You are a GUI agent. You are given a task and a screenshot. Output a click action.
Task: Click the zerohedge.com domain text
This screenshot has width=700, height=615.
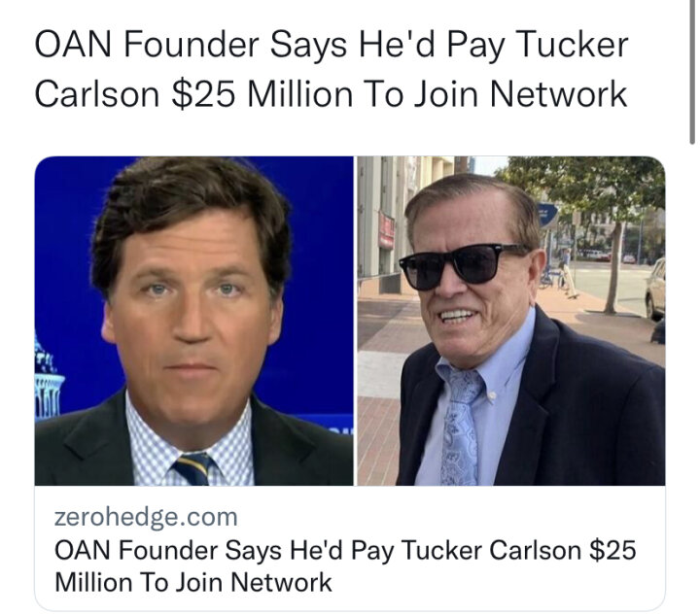(146, 517)
